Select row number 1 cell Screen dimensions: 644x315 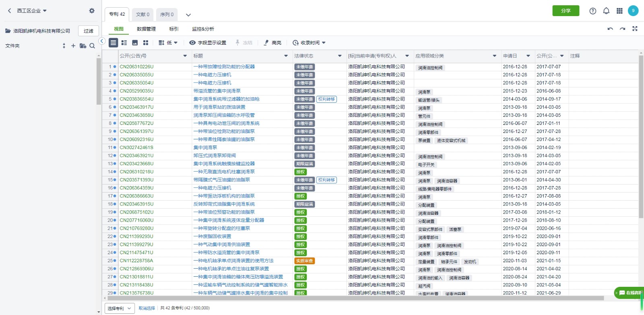click(x=110, y=67)
